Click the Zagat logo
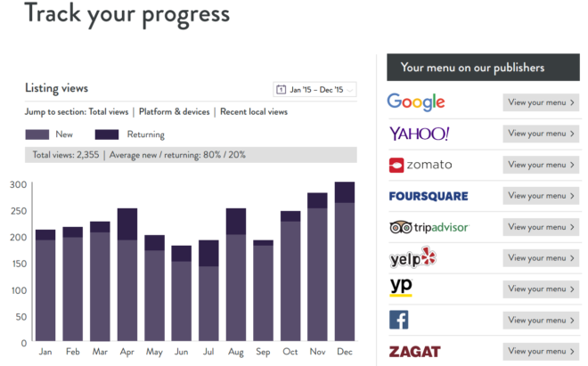This screenshot has width=588, height=366. (415, 352)
